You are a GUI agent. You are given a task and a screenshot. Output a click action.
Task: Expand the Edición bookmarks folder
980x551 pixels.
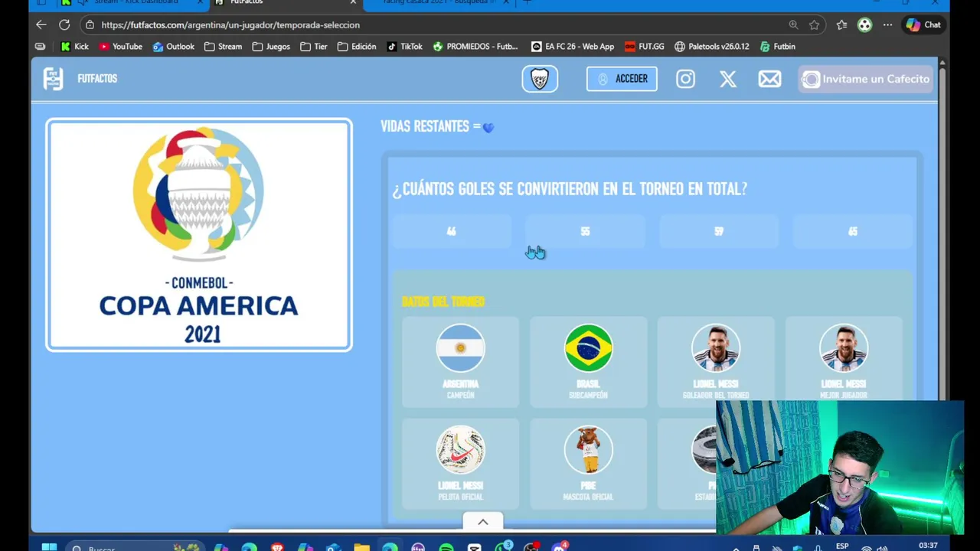click(x=357, y=47)
